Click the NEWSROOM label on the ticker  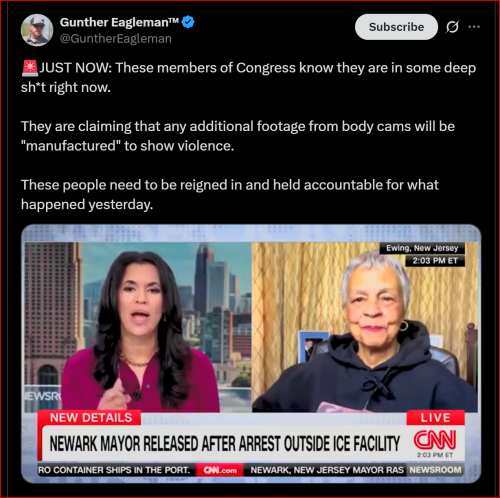click(x=435, y=470)
